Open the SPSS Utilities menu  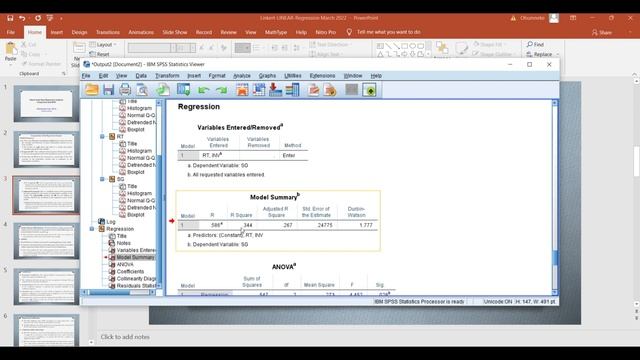click(x=293, y=76)
